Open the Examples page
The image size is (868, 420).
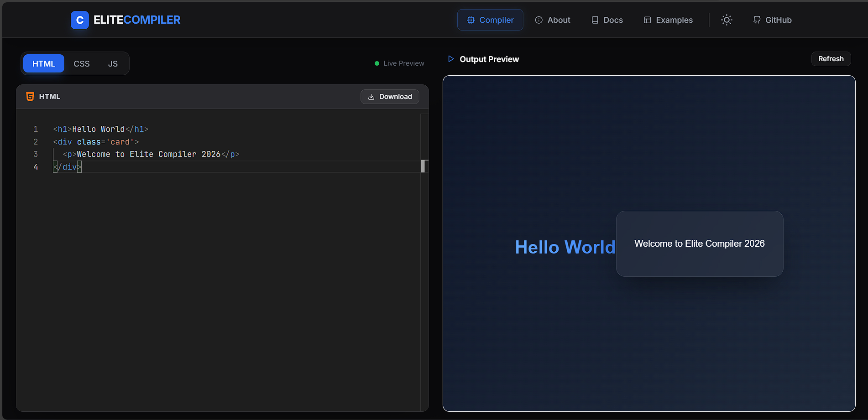[x=668, y=20]
